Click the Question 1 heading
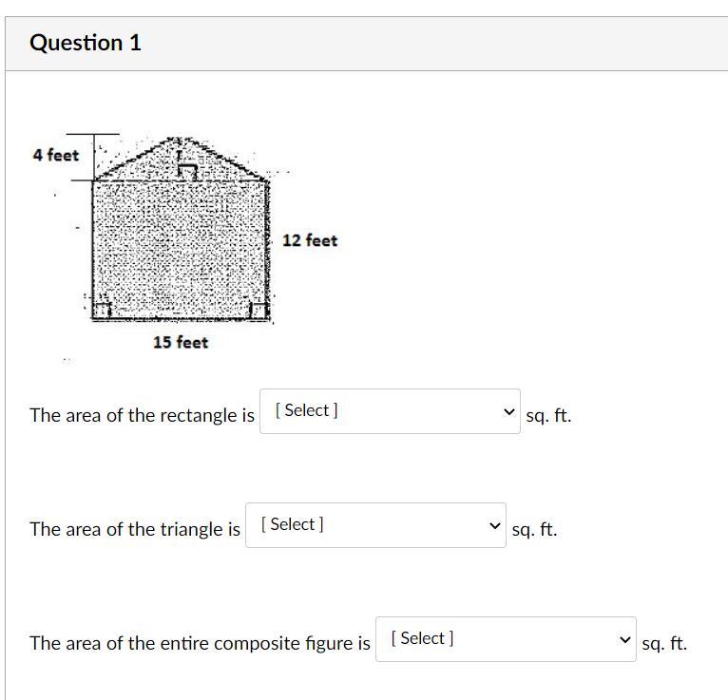 [x=86, y=43]
